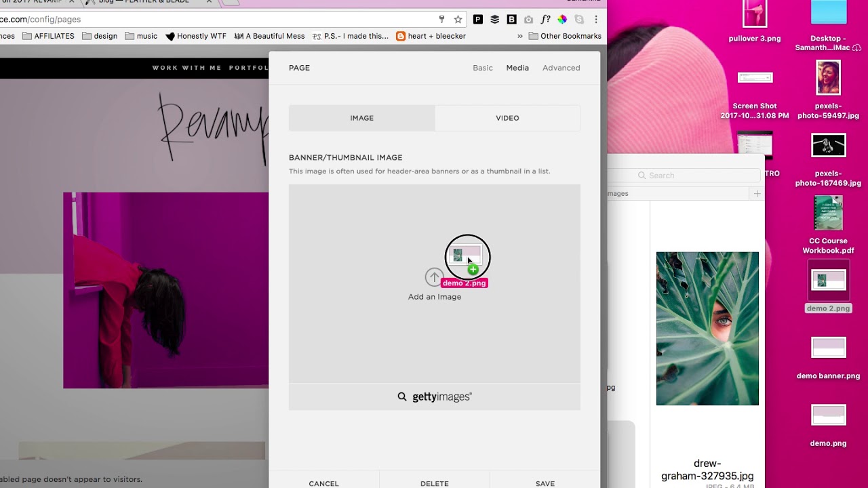Select the IMAGE tab
The image size is (868, 488).
click(x=361, y=118)
